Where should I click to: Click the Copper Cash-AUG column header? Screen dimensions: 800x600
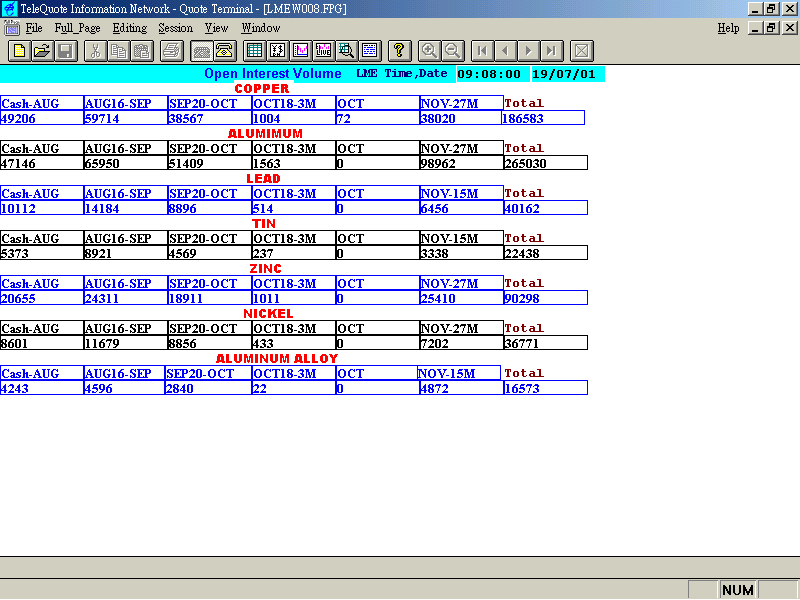(30, 103)
